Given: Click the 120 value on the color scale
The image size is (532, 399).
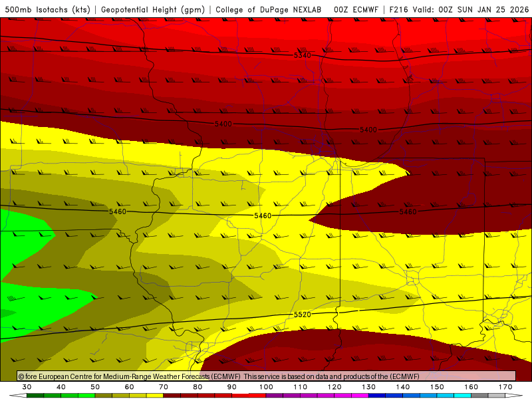Looking at the screenshot, I should [334, 387].
